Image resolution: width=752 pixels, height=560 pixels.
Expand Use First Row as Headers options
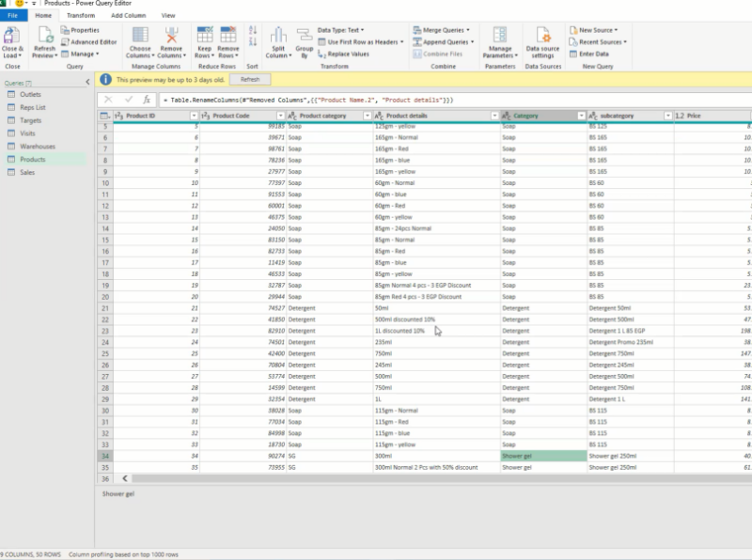402,42
